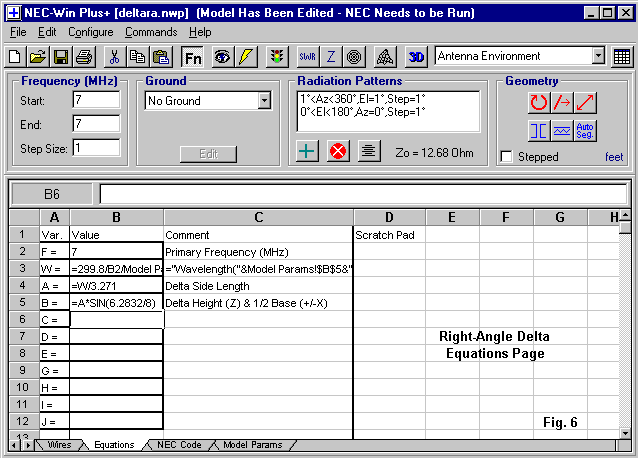The height and width of the screenshot is (458, 638).
Task: Click the Save diskette icon
Action: tap(60, 57)
